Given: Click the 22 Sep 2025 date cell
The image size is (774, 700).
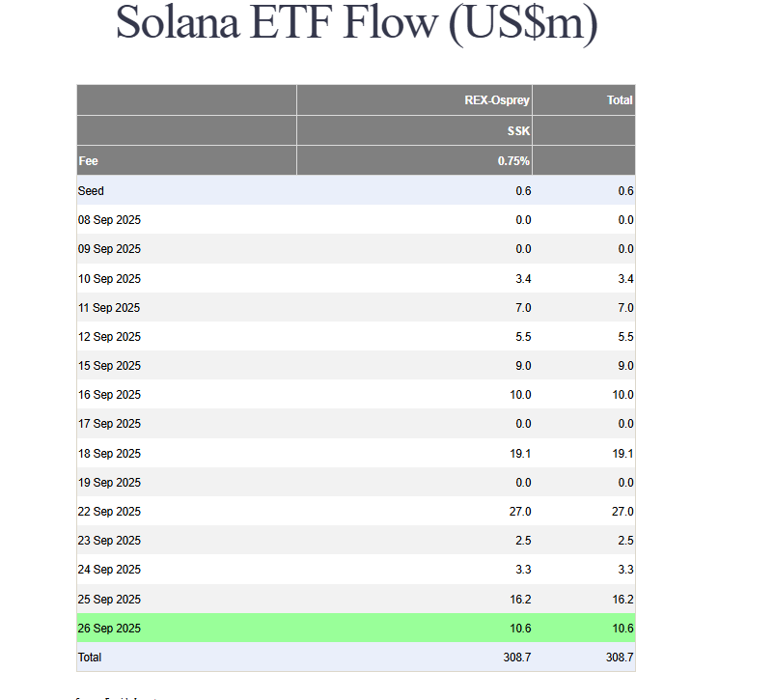Looking at the screenshot, I should (109, 512).
